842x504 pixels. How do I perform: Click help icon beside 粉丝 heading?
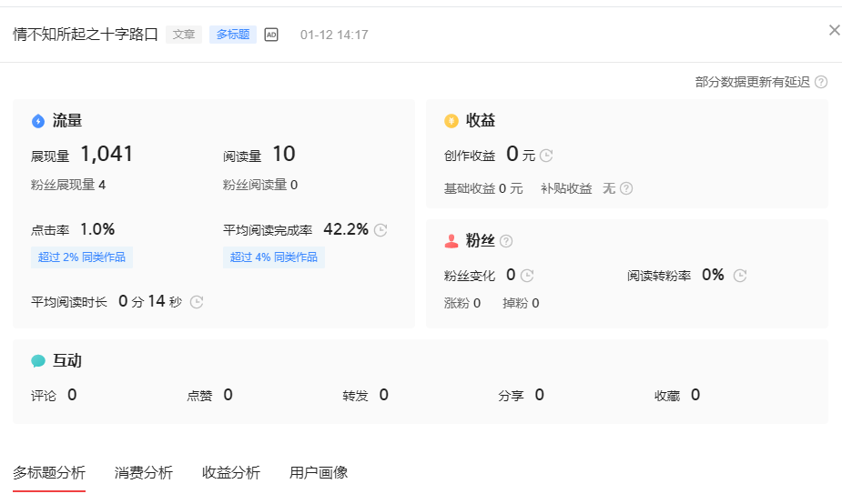[506, 241]
